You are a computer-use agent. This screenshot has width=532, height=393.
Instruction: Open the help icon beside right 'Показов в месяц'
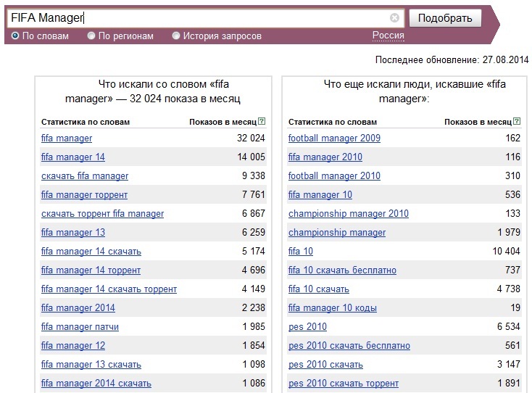(517, 121)
